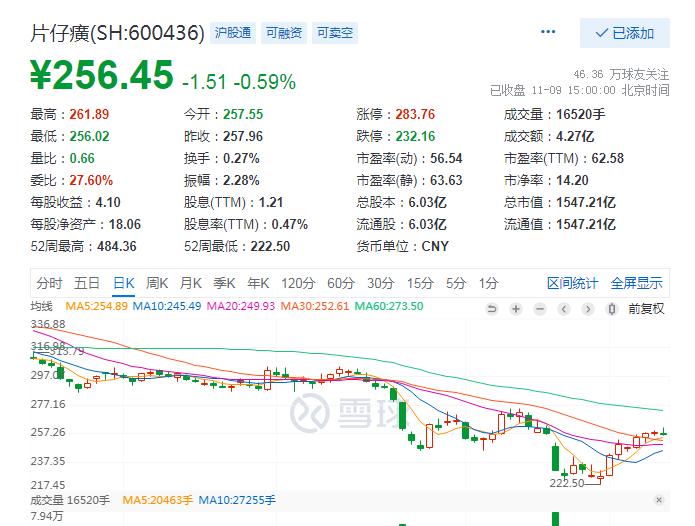Click the 已添加 added-to-watchlist button
Image resolution: width=695 pixels, height=526 pixels.
(625, 33)
